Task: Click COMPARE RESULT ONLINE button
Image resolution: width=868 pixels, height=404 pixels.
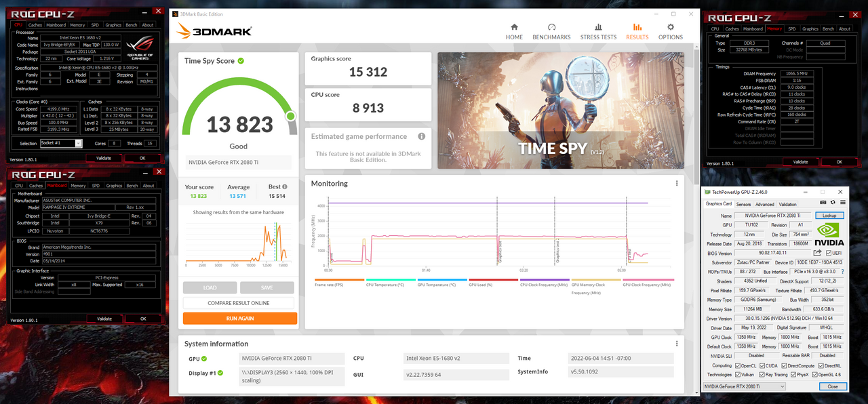Action: click(x=240, y=303)
